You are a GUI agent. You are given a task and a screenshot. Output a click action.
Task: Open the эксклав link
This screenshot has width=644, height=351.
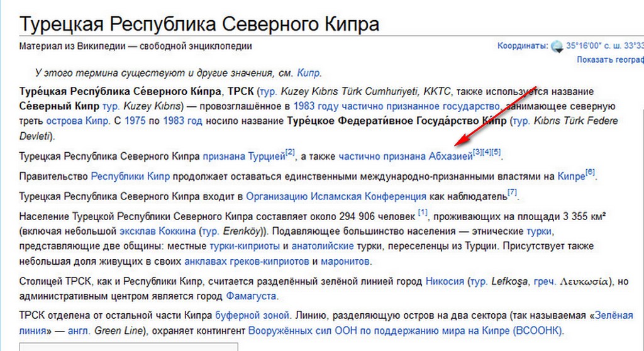137,231
